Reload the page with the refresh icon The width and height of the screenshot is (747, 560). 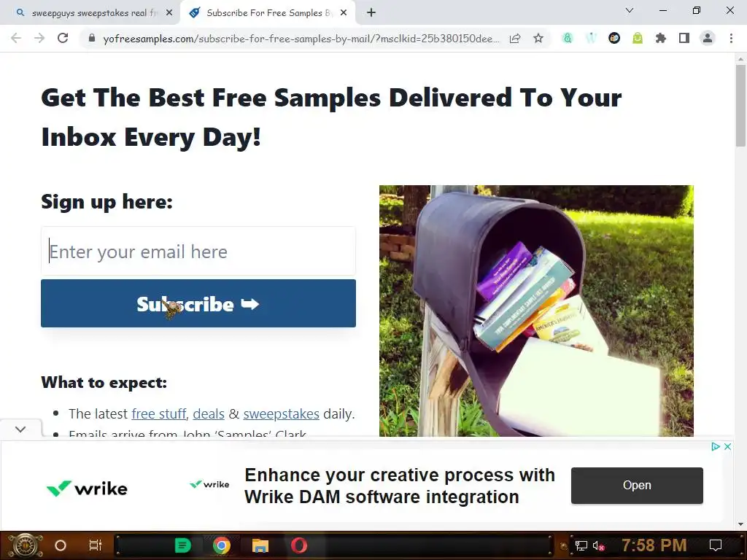click(63, 38)
